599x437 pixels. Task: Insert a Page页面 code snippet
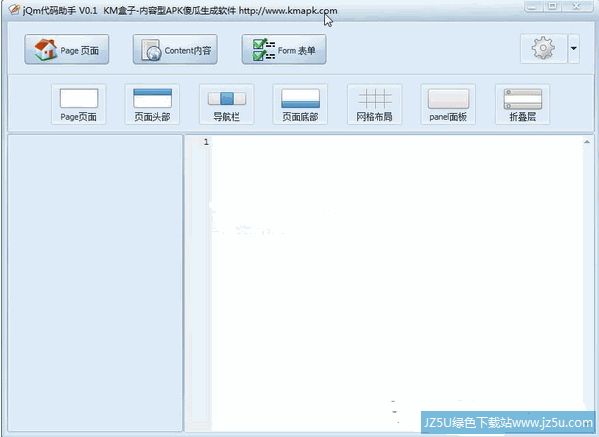79,104
